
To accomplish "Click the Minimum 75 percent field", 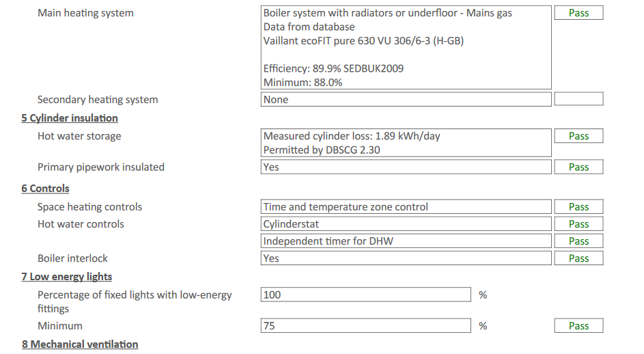I will pos(365,325).
